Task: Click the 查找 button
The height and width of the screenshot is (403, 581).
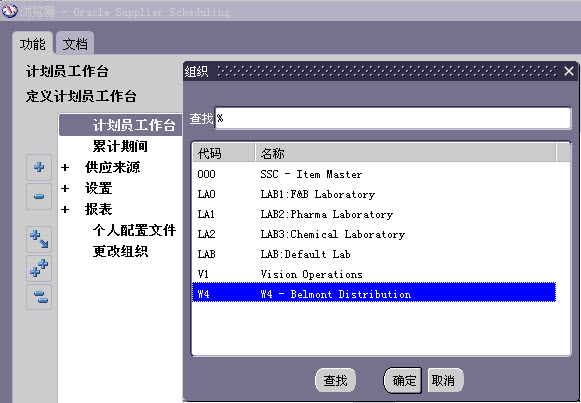Action: coord(335,380)
